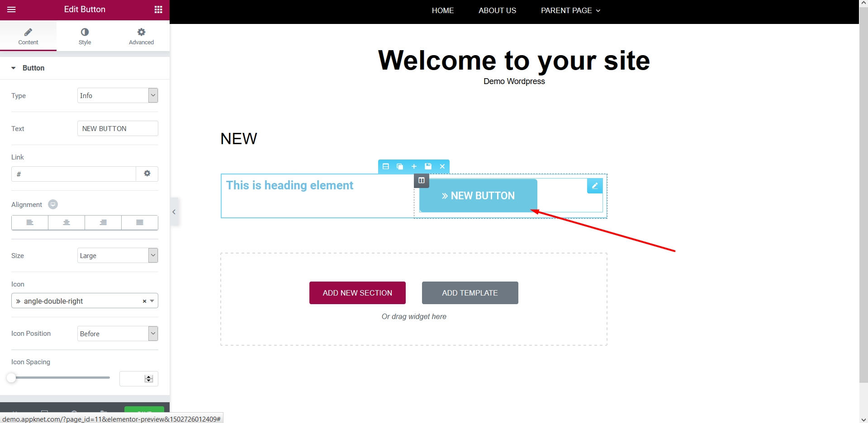Open column settings via the gray column icon

click(x=421, y=180)
